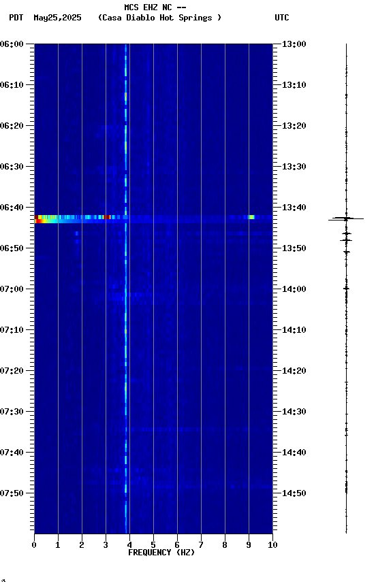The image size is (376, 588).
Task: Click the 07:40 PDT time label
Action: click(12, 453)
